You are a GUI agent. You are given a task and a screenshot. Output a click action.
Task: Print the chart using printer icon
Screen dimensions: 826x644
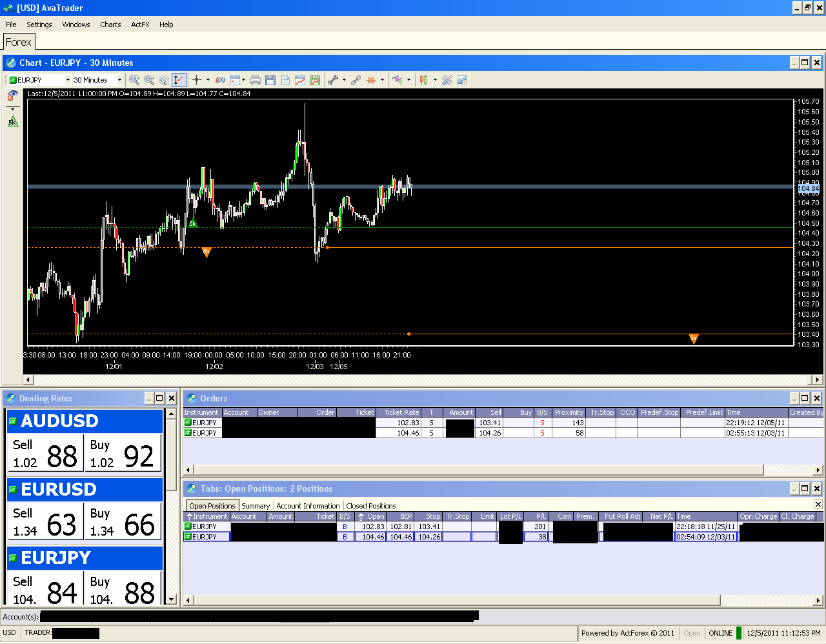pos(256,80)
